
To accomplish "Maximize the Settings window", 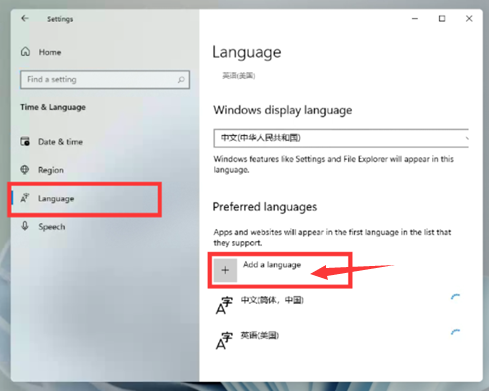I will point(442,19).
